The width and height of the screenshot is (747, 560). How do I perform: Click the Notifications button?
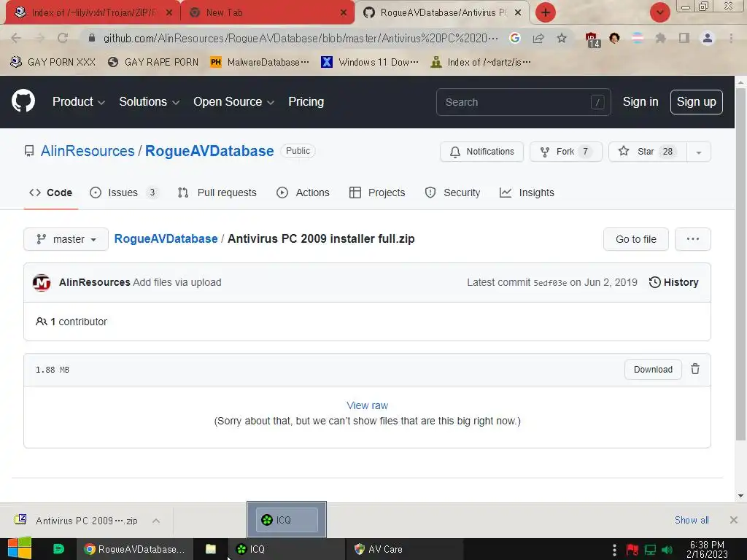(481, 152)
